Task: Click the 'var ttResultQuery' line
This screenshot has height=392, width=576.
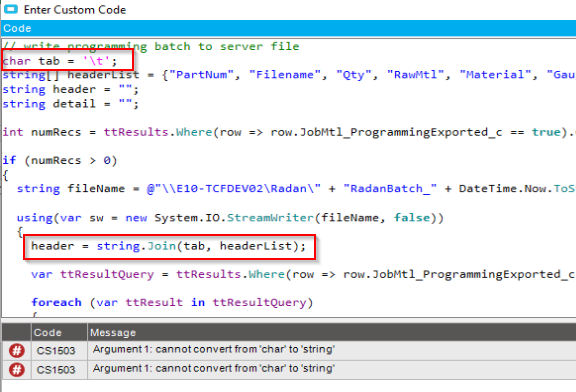Action: click(303, 274)
